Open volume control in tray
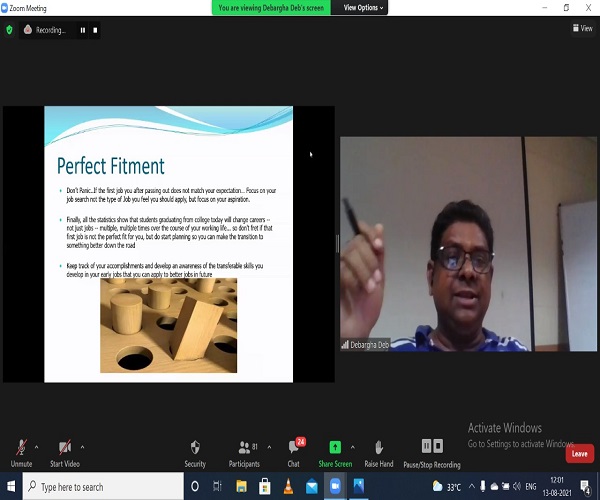The width and height of the screenshot is (600, 500). pyautogui.click(x=517, y=487)
